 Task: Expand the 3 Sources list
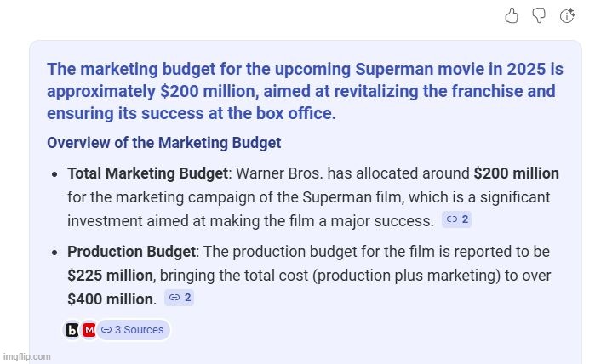click(133, 330)
